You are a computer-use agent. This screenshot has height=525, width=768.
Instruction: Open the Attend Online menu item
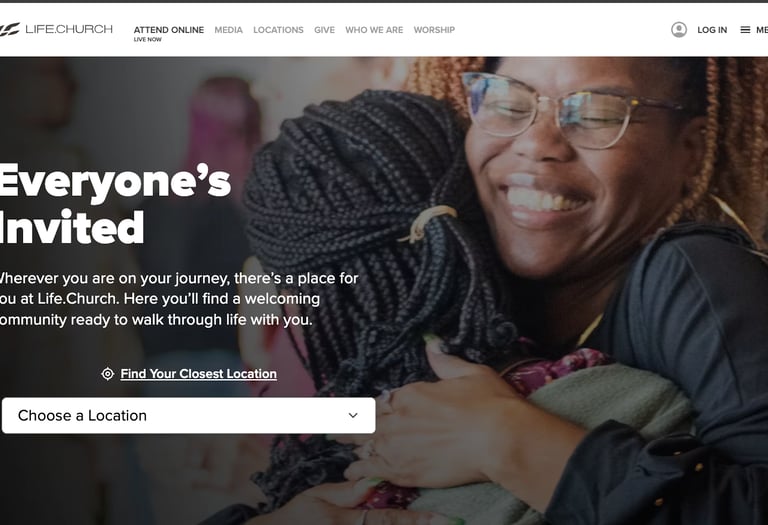click(x=168, y=30)
